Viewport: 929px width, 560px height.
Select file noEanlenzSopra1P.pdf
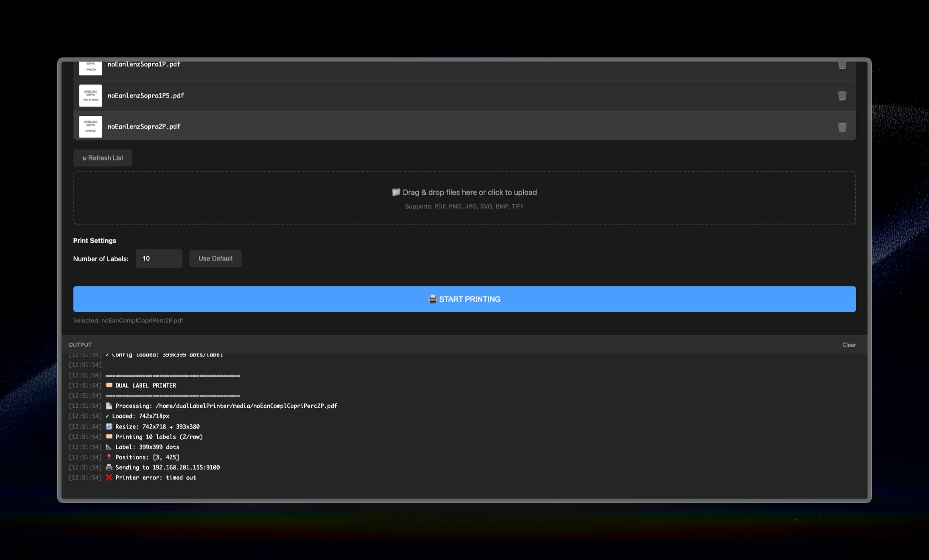tap(464, 70)
